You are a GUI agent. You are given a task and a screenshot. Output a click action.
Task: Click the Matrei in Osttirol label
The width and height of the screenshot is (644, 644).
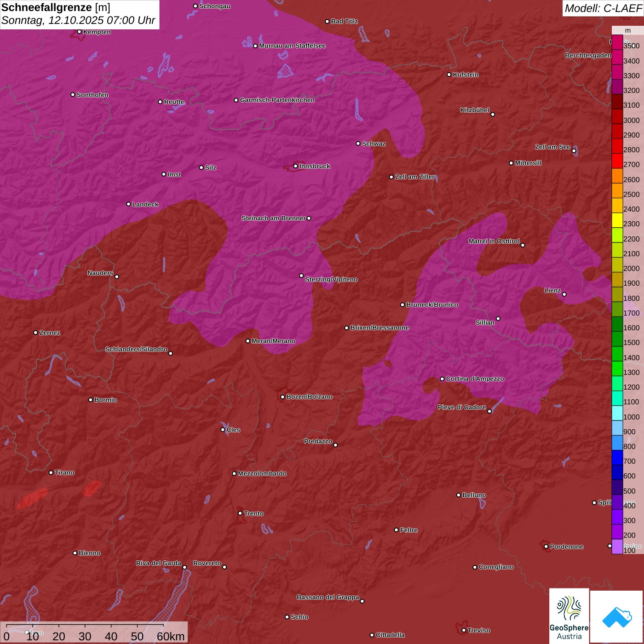(494, 241)
